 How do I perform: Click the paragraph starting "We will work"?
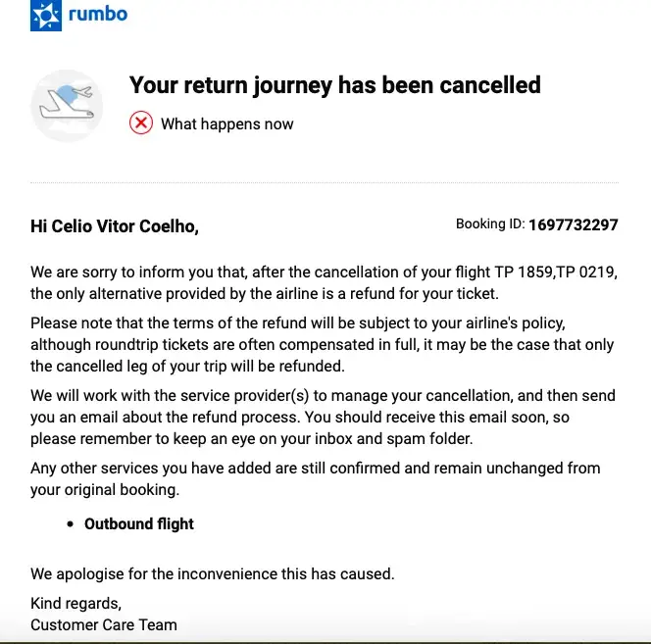click(x=324, y=417)
